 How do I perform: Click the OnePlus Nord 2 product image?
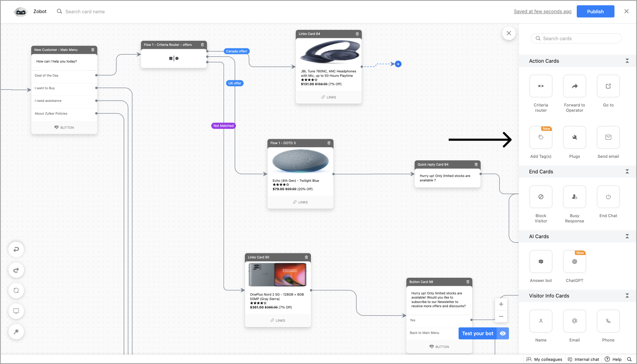pyautogui.click(x=278, y=275)
